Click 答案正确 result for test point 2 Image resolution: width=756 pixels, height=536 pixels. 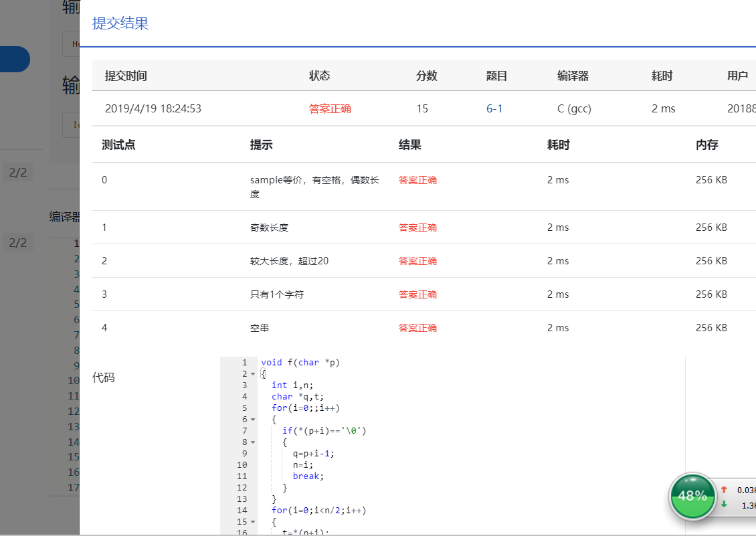[417, 261]
